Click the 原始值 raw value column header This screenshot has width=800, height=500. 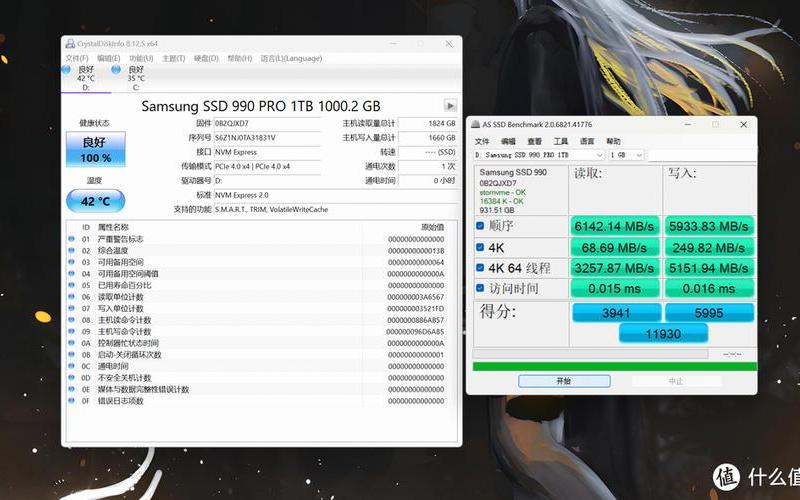(433, 227)
